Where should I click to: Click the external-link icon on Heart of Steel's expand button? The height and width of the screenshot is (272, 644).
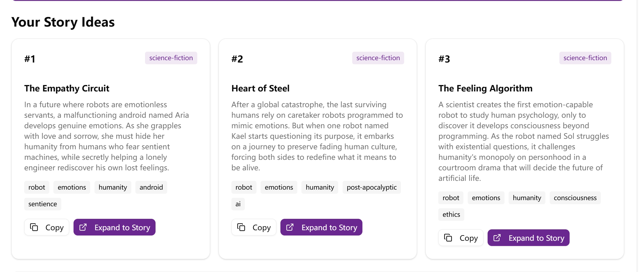[290, 227]
